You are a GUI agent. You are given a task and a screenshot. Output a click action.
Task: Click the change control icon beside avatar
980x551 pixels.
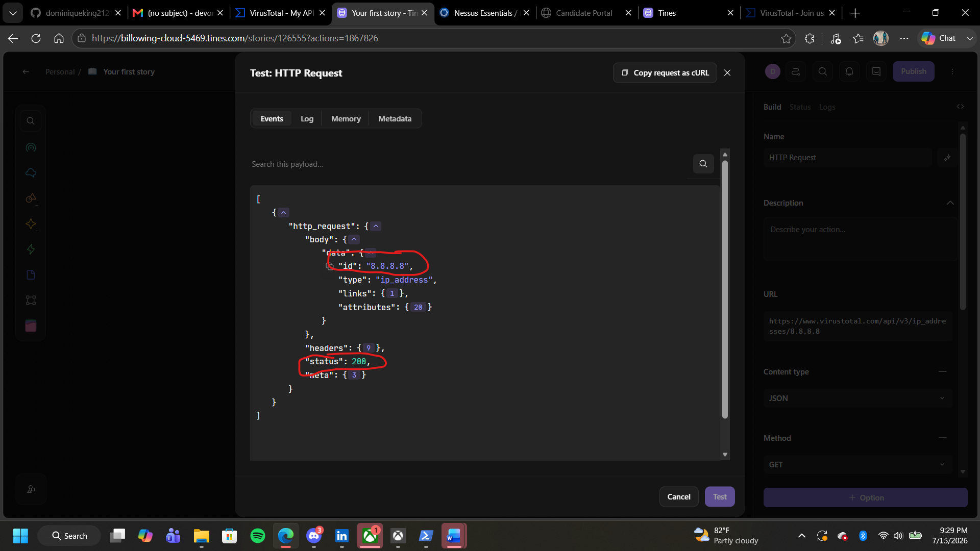(x=796, y=71)
